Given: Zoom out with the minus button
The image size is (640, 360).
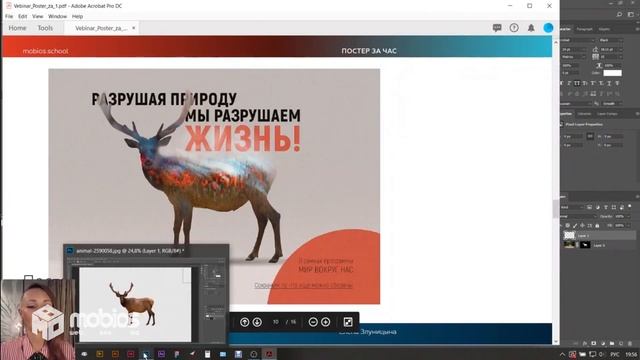Looking at the screenshot, I should click(x=313, y=322).
